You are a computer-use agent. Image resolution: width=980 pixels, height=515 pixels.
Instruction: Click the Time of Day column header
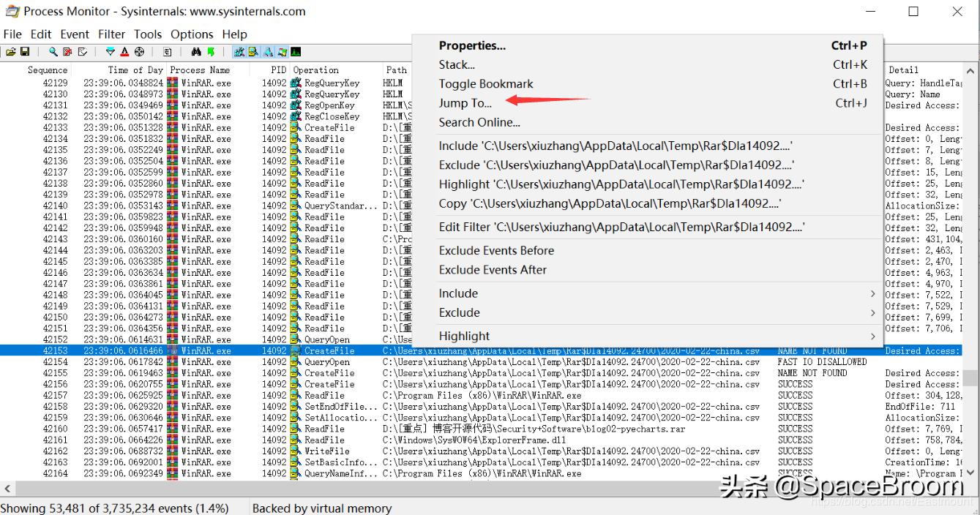[135, 70]
